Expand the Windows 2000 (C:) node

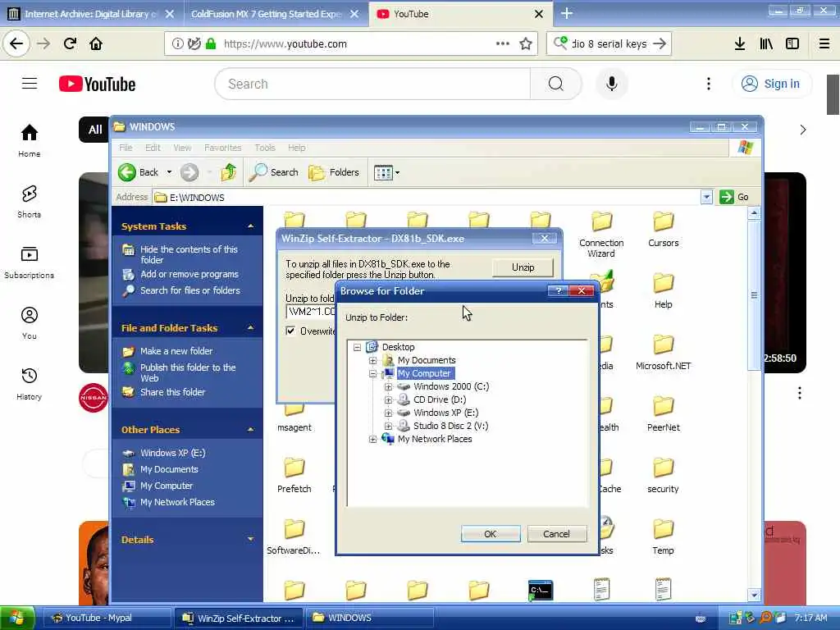coord(388,387)
